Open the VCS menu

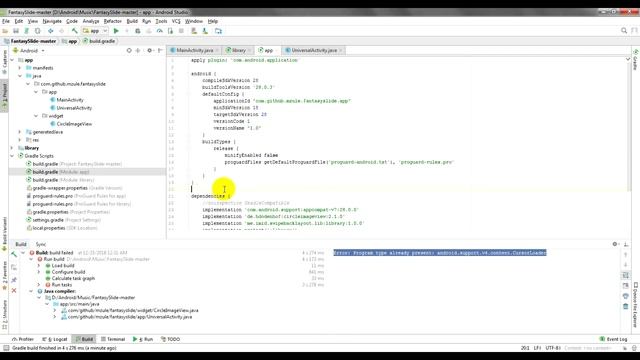176,21
